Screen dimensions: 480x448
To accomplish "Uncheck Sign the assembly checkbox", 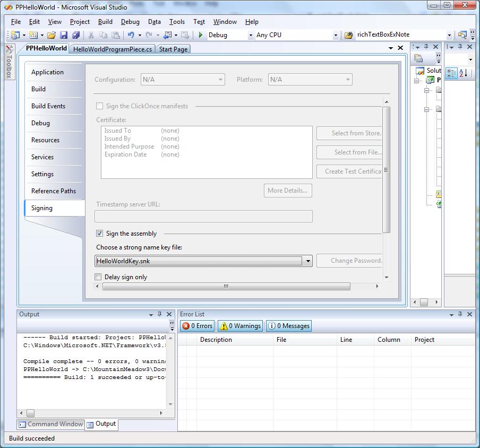I will tap(99, 234).
